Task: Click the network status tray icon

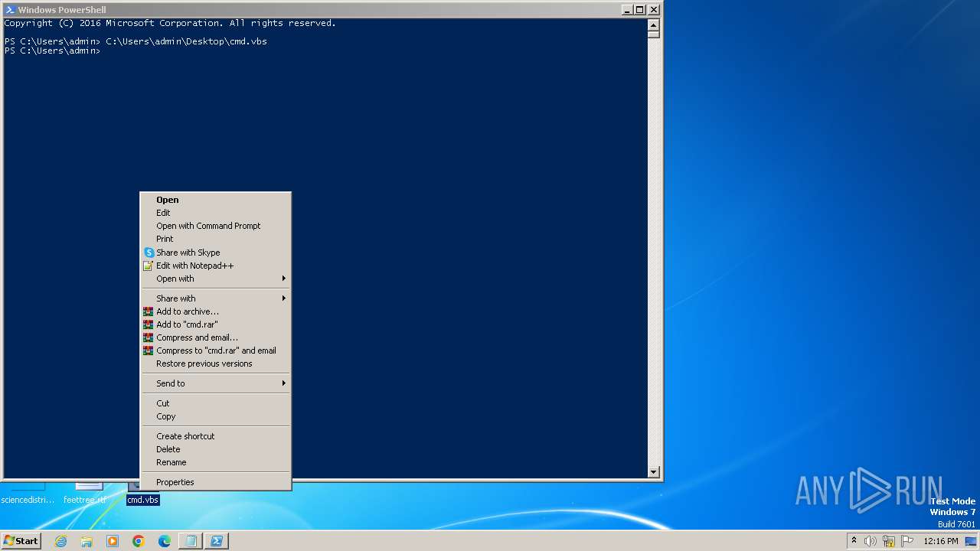Action: click(889, 541)
